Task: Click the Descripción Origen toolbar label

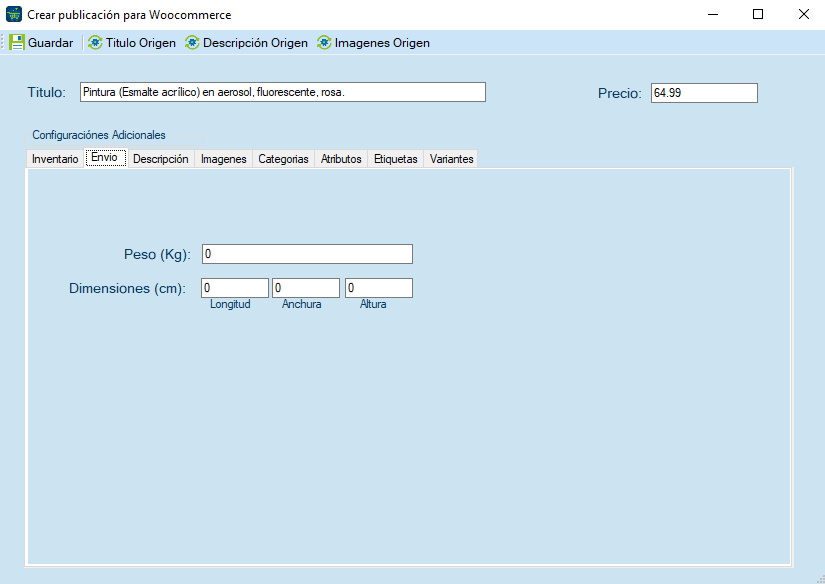Action: pyautogui.click(x=255, y=43)
